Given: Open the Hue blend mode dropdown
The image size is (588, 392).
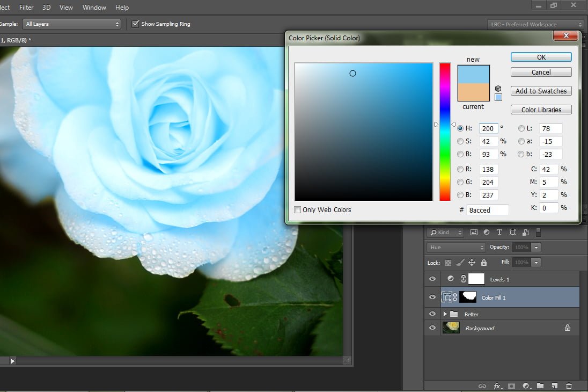Looking at the screenshot, I should [456, 247].
